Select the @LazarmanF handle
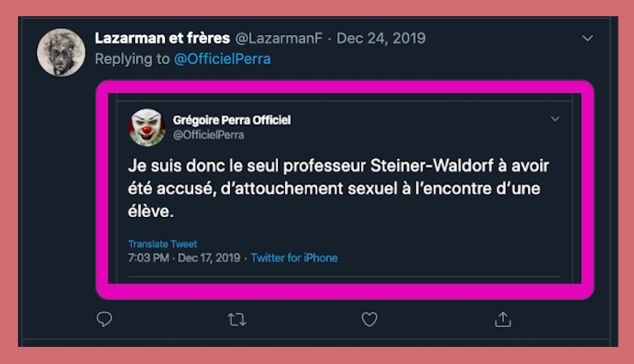Screen dimensions: 634x364 (x=278, y=38)
